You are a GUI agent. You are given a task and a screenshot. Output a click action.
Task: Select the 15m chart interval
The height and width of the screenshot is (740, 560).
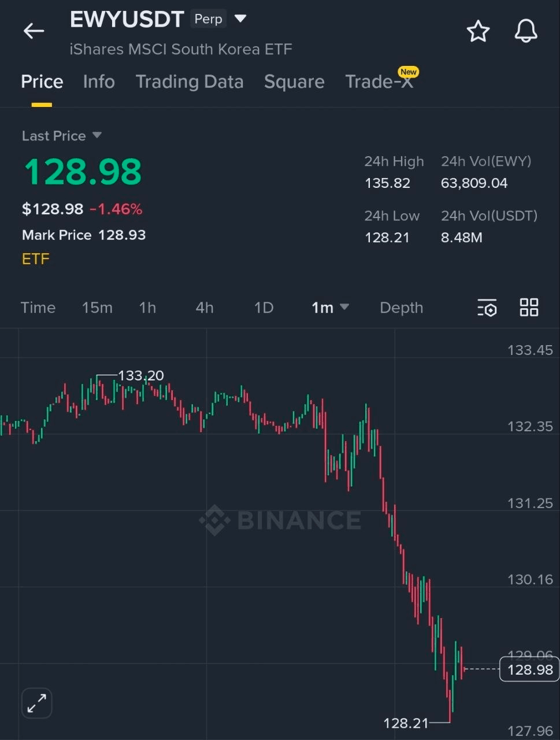pos(97,308)
